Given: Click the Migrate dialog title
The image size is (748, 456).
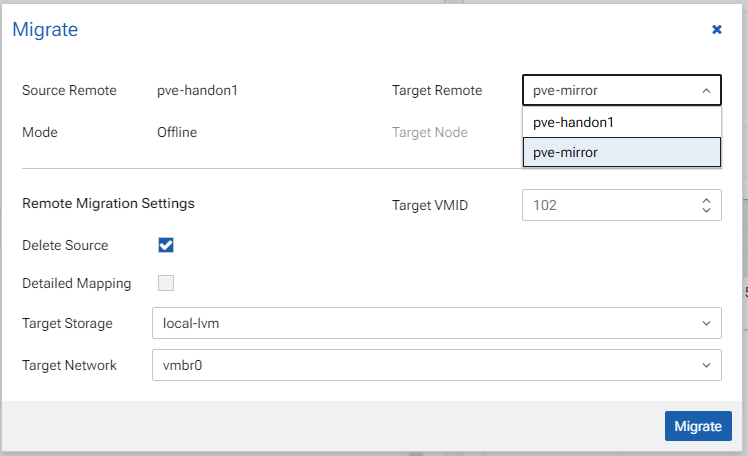Looking at the screenshot, I should tap(45, 30).
